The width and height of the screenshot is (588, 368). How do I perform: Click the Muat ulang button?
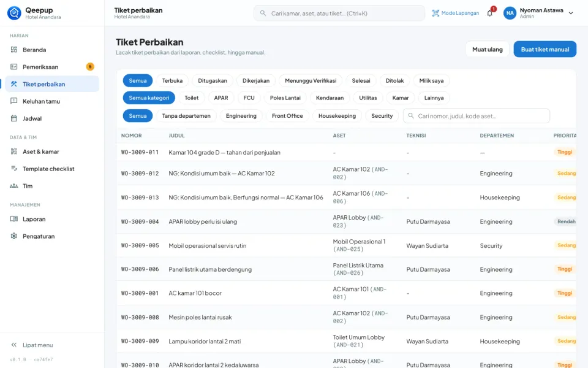pyautogui.click(x=487, y=49)
